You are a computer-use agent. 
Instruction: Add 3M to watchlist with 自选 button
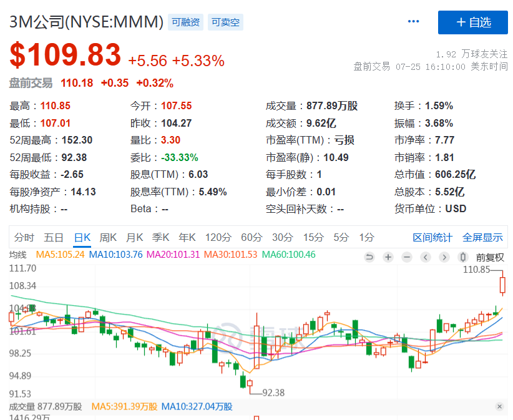473,22
